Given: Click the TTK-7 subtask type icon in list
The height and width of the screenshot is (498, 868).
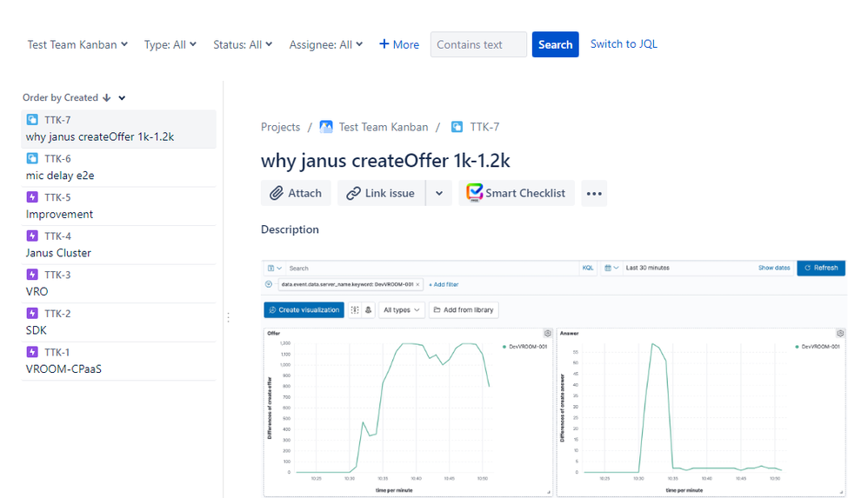Looking at the screenshot, I should pos(32,120).
